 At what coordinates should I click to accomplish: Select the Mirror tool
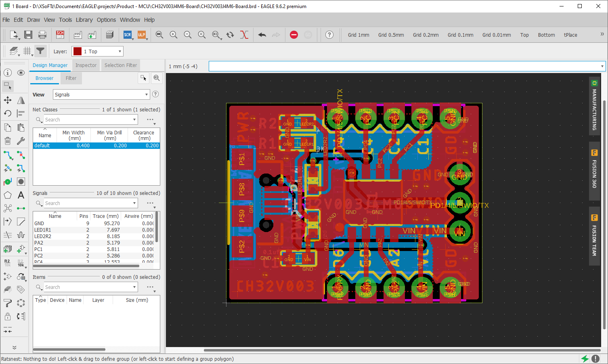[21, 100]
